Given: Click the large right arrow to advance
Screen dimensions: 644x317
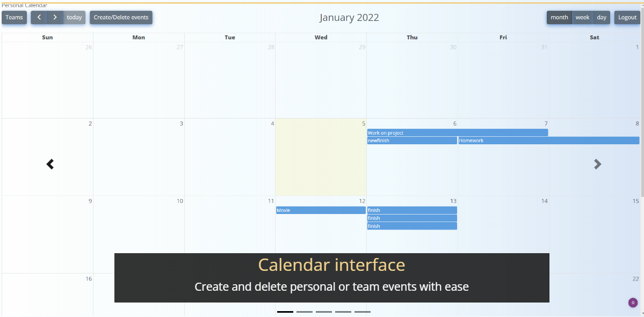Looking at the screenshot, I should coord(597,164).
